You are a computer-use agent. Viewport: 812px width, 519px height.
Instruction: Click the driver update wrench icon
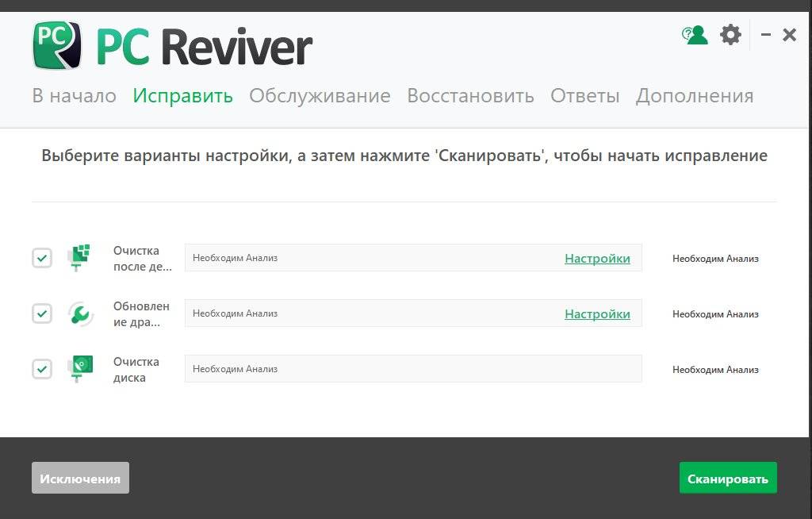(80, 313)
